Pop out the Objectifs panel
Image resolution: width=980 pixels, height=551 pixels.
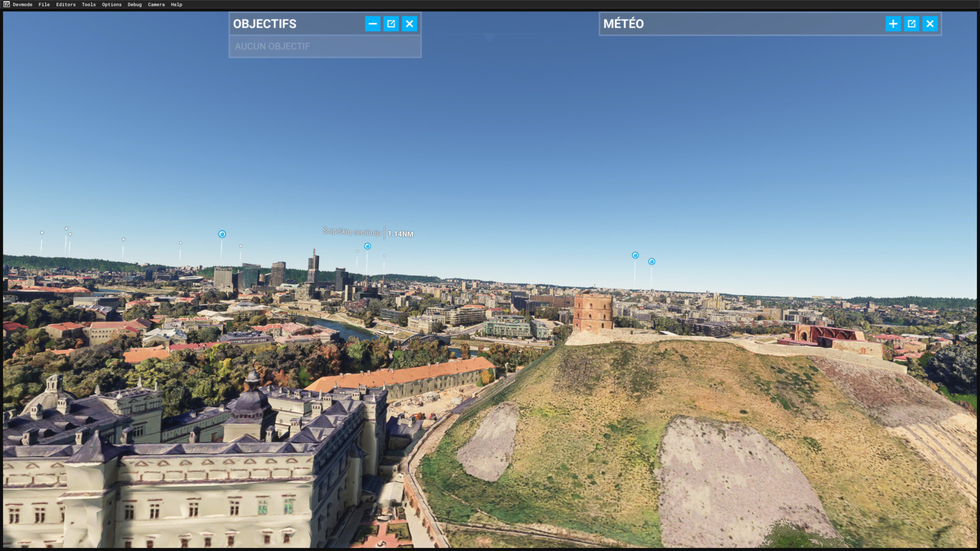click(391, 24)
